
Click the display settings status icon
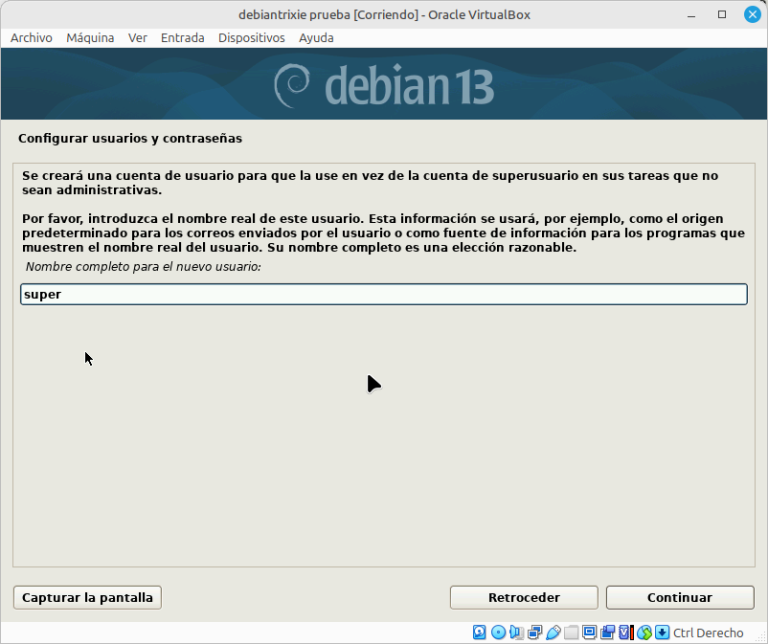click(589, 632)
